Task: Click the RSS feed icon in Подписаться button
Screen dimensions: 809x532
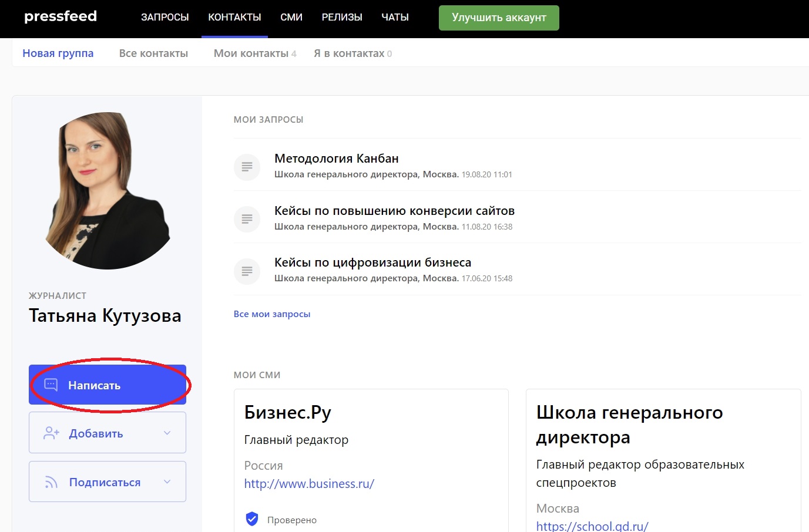Action: pos(51,482)
